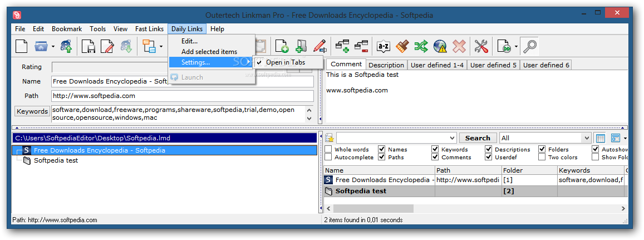The image size is (644, 240).
Task: Click the Search button
Action: tap(478, 138)
